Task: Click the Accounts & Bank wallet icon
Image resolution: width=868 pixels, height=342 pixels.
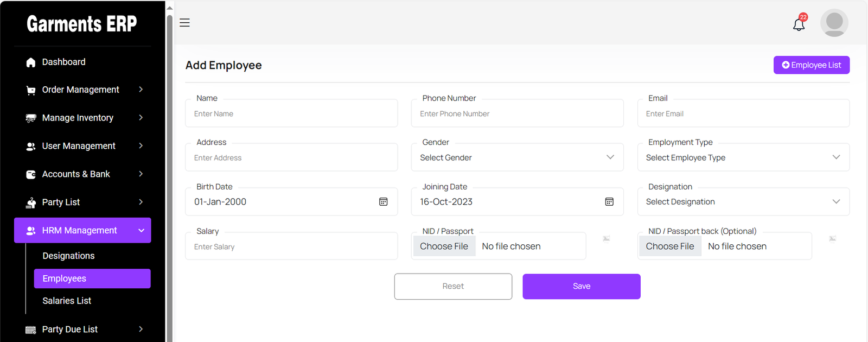Action: pos(31,174)
